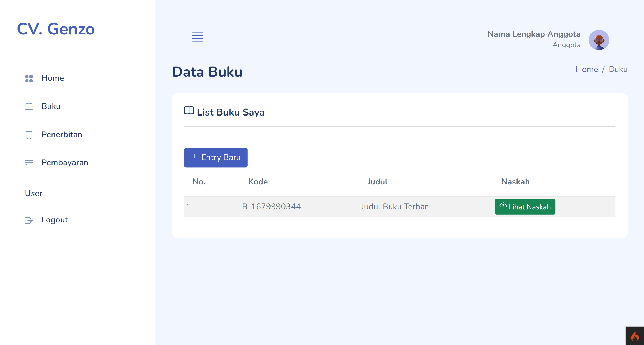
Task: Open dashboard via the Home grid icon
Action: (28, 78)
